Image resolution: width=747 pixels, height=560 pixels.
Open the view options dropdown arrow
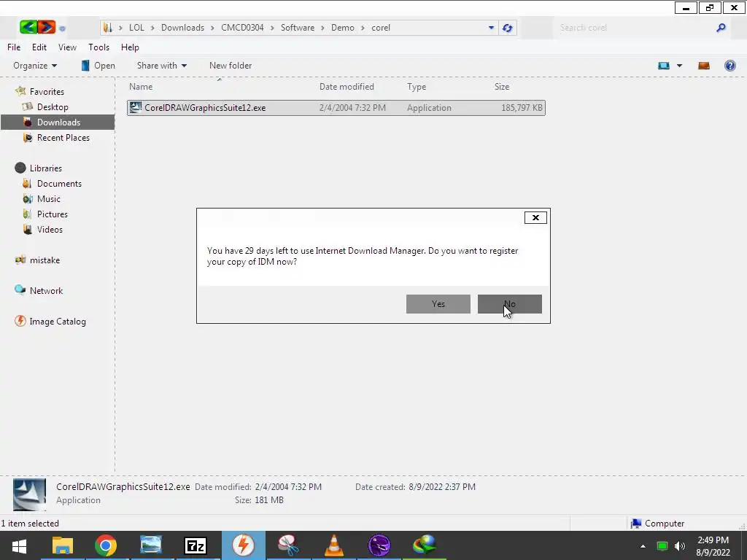pyautogui.click(x=679, y=66)
